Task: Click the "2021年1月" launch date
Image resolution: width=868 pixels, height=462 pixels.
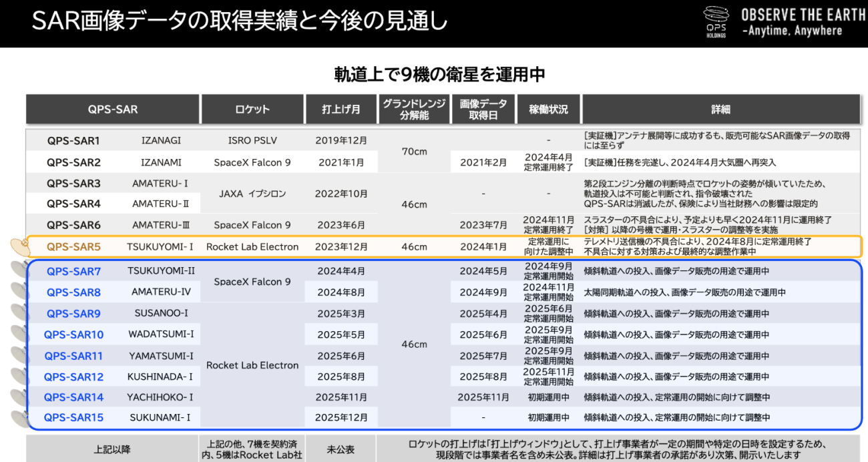Action: (x=342, y=162)
